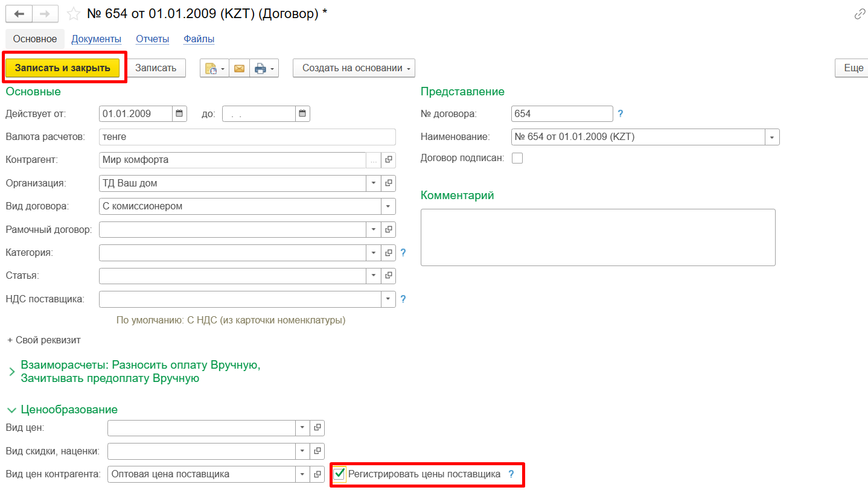Screen dimensions: 868x496
Task: Open the 'НДС поставщика' dropdown
Action: [388, 299]
